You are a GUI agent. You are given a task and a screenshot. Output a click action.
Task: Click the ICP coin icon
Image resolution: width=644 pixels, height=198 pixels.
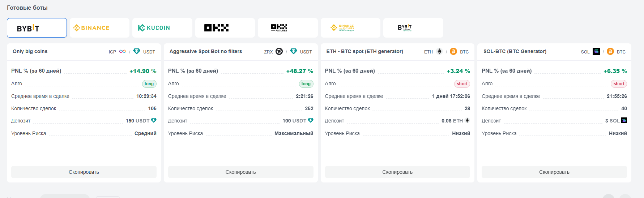123,51
